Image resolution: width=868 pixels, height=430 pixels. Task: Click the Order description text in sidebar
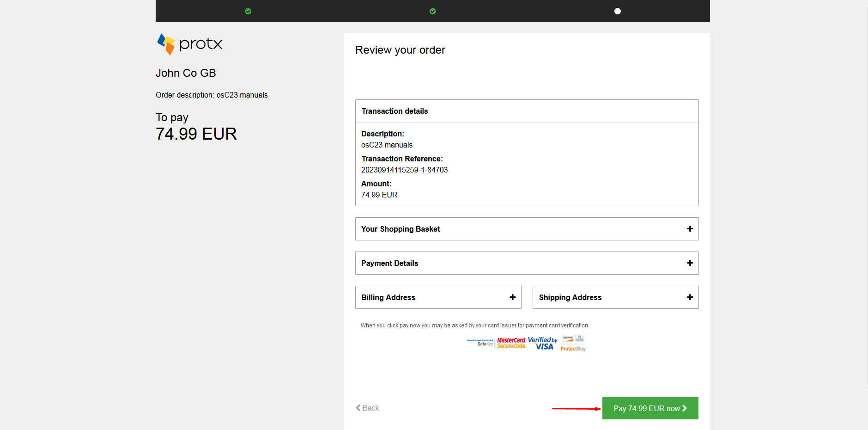[212, 95]
